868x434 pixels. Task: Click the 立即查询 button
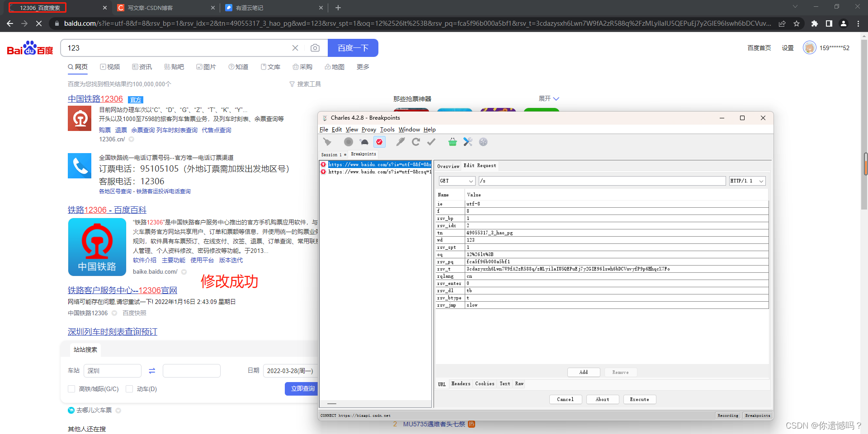click(302, 389)
